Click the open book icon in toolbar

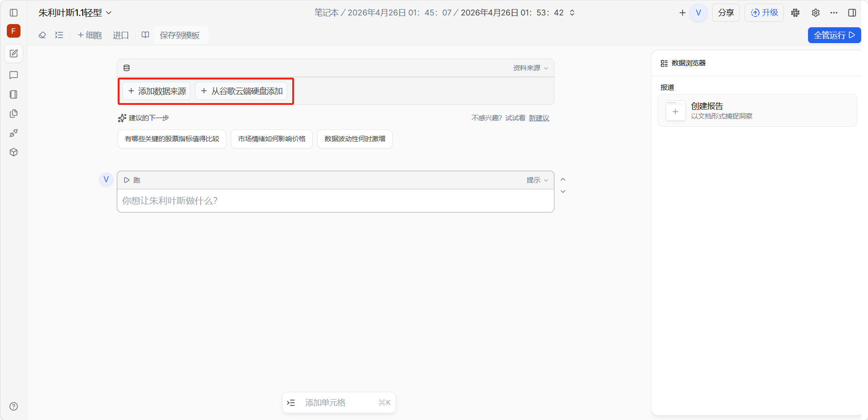pos(145,35)
